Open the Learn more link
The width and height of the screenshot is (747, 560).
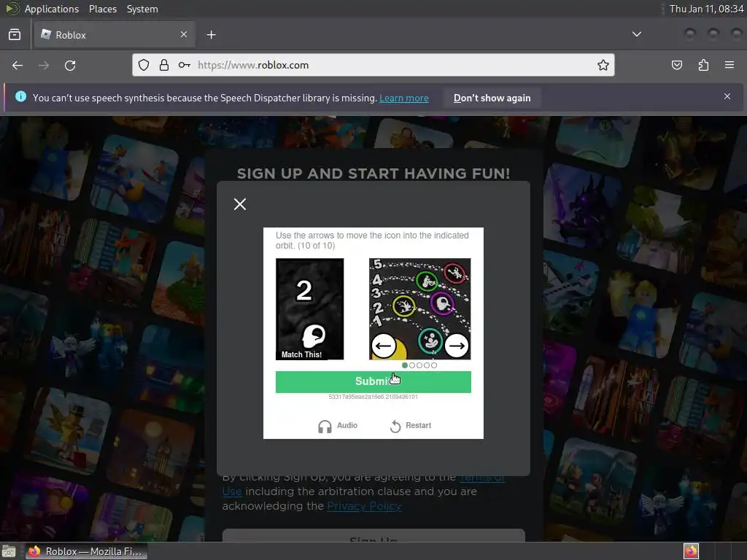404,98
